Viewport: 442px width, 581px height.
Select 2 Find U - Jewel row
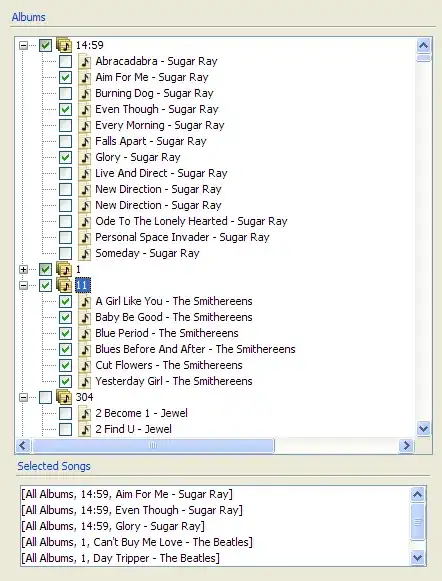pyautogui.click(x=133, y=429)
